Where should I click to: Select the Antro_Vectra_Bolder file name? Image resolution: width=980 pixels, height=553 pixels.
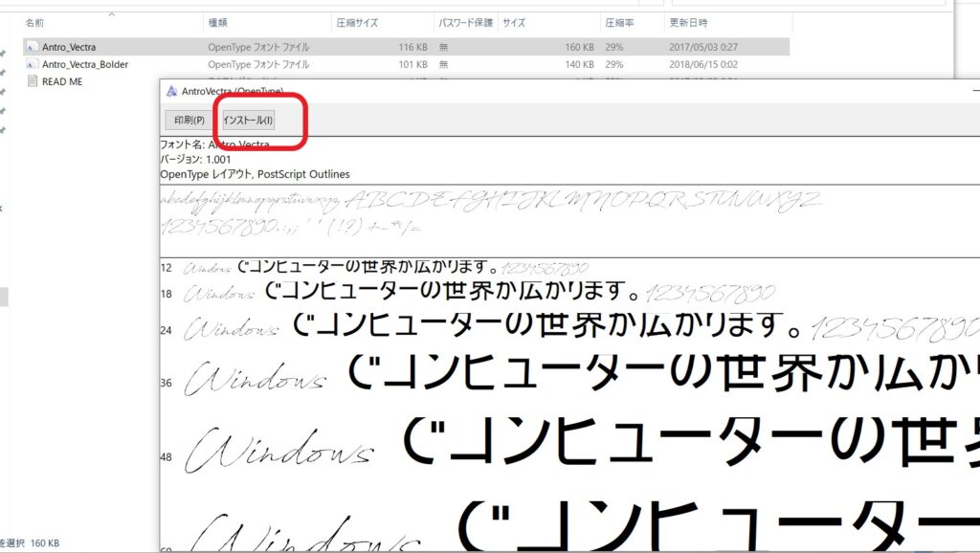(85, 64)
